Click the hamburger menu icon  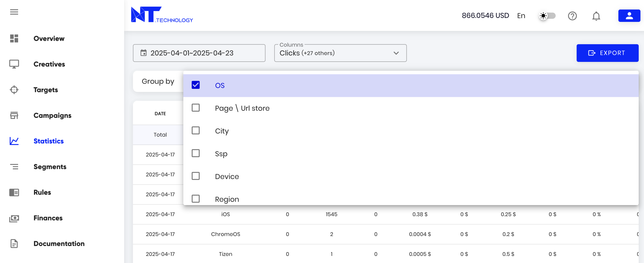[14, 12]
